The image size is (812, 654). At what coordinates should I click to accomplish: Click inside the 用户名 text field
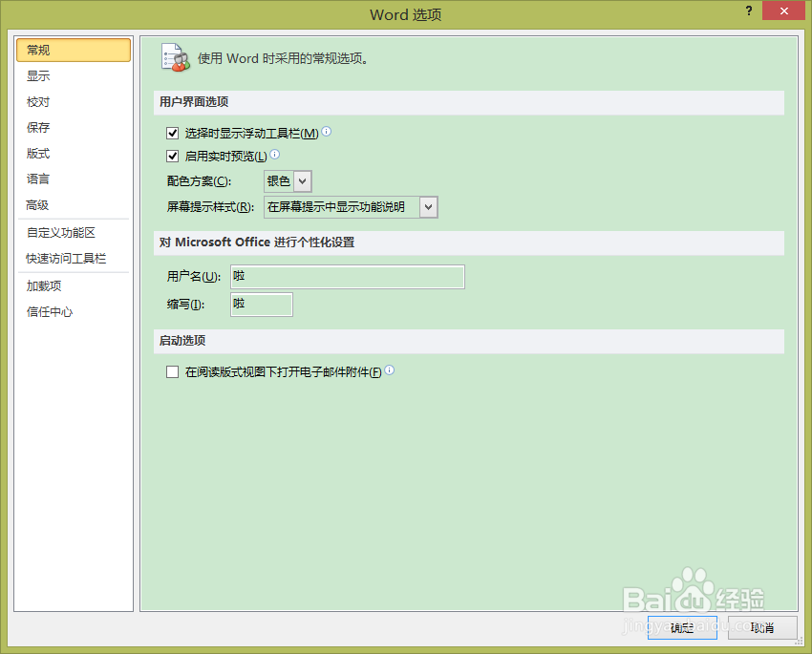tap(347, 276)
